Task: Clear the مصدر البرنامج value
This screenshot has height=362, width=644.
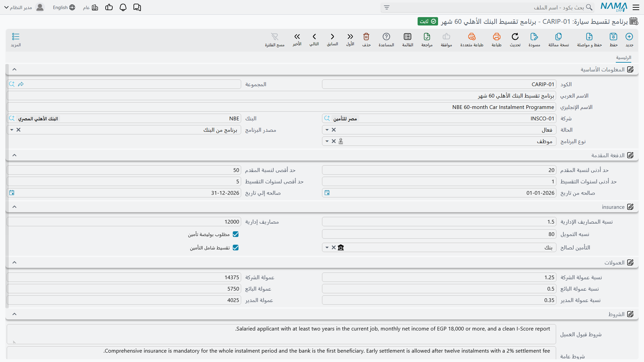Action: tap(18, 130)
